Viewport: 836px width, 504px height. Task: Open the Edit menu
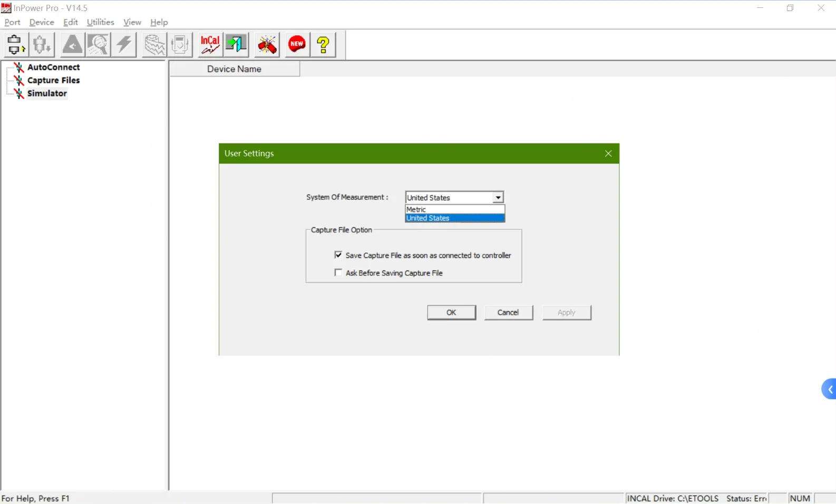(71, 22)
